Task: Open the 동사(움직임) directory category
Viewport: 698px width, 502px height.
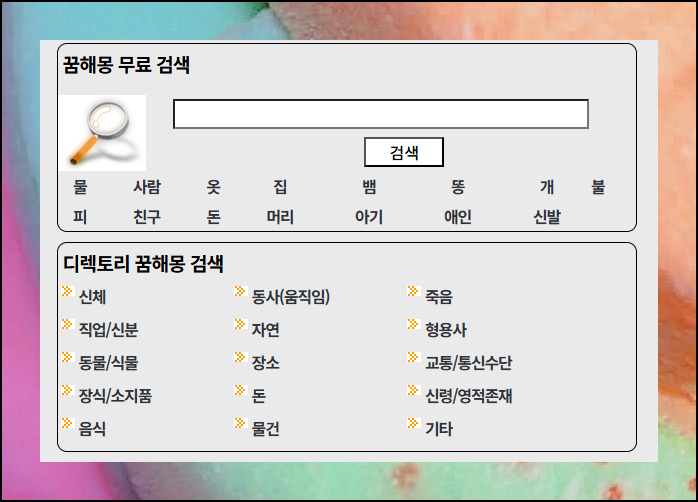Action: [291, 297]
